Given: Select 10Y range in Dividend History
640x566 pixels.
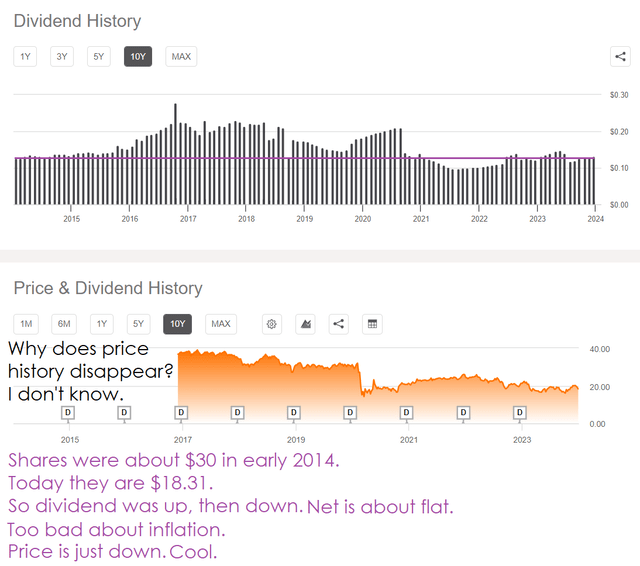Looking at the screenshot, I should pyautogui.click(x=138, y=56).
